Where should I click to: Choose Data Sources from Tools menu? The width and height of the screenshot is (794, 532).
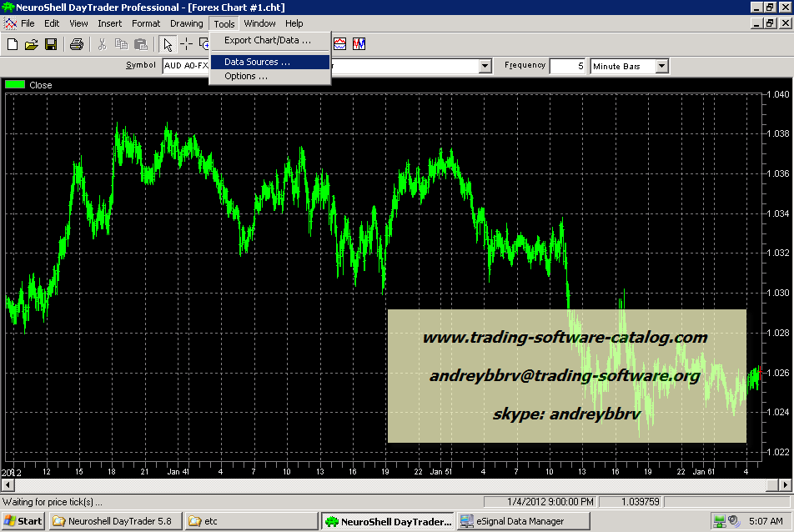pos(257,62)
